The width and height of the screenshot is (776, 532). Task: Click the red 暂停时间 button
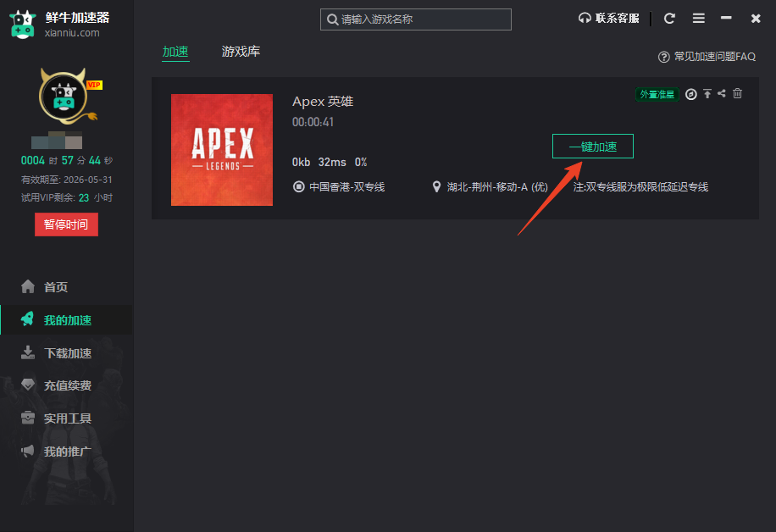(66, 224)
